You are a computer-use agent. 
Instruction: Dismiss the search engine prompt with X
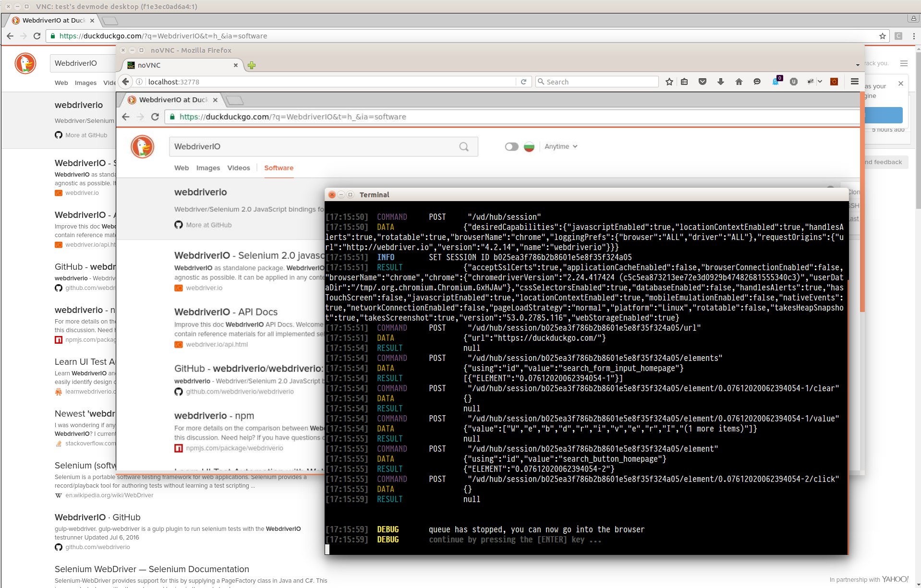tap(901, 84)
